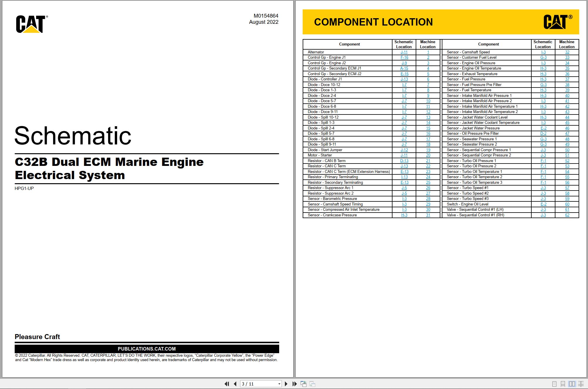Click machine location 27 for Suppressor Arc 2

point(428,193)
